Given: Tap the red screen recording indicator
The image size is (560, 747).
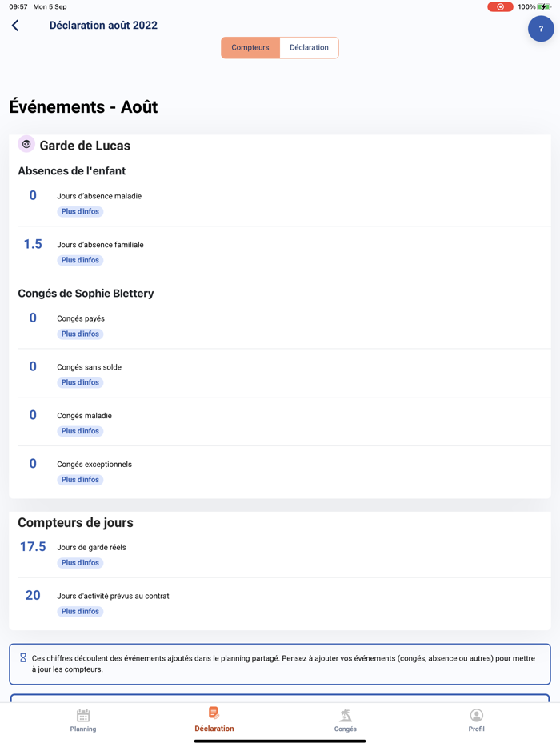Looking at the screenshot, I should pyautogui.click(x=500, y=6).
